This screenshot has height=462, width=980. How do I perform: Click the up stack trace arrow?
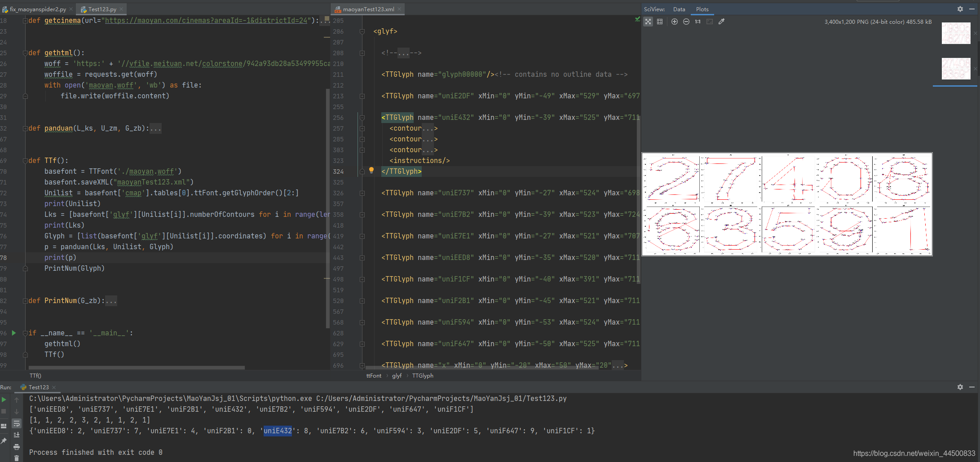[x=17, y=399]
